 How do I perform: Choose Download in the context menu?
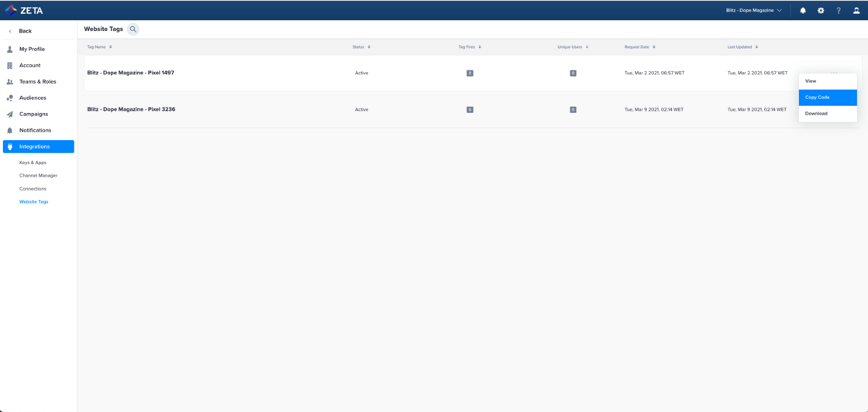816,114
